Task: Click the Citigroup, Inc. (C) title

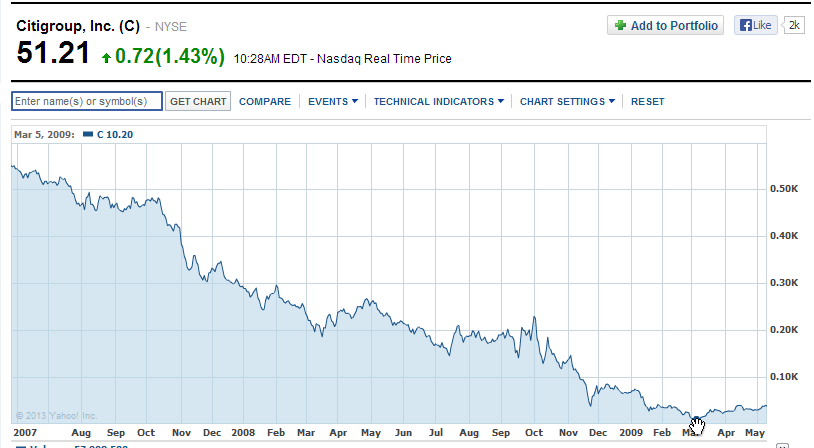Action: (78, 26)
